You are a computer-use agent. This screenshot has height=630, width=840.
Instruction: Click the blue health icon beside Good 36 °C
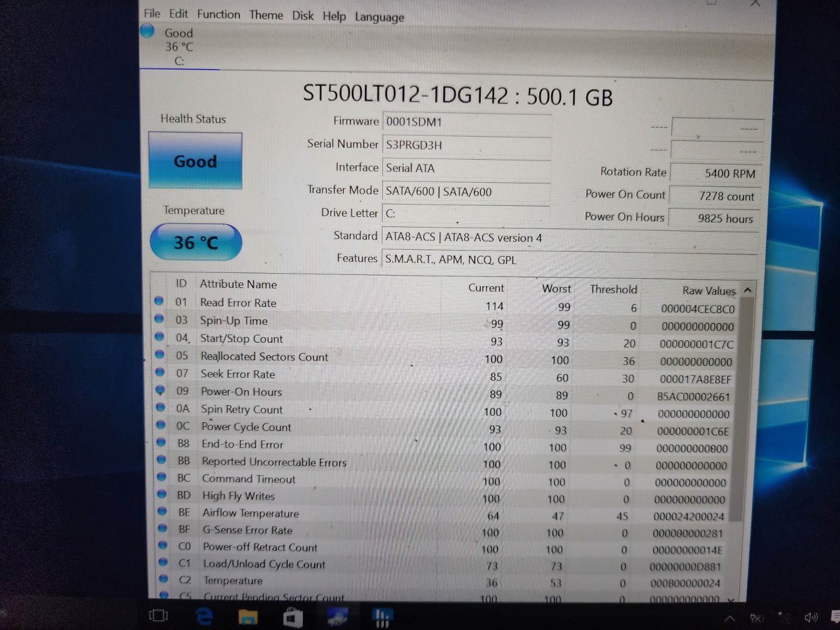coord(148,31)
